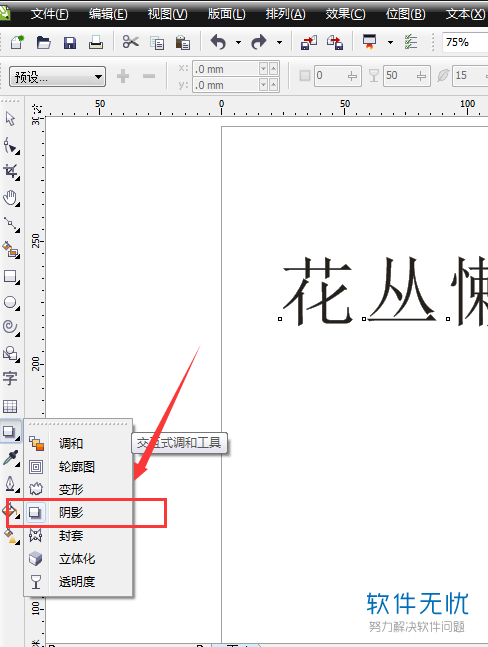The height and width of the screenshot is (647, 488).
Task: Select the Hand pan tool
Action: point(10,198)
